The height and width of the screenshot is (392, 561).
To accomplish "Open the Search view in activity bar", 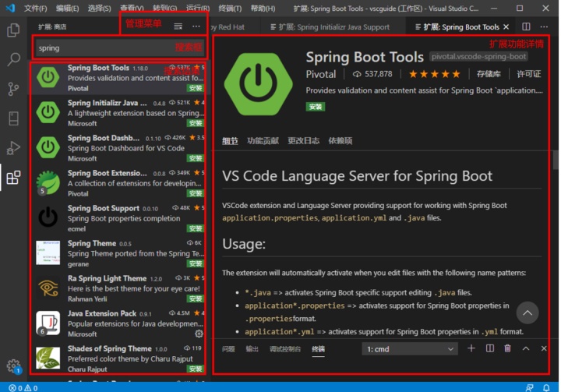I will pos(13,59).
